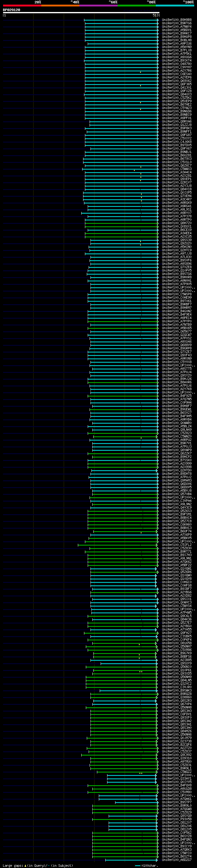This screenshot has height=868, width=197.
Task: Open hit UniRef100_A7NWY4
Action: pyautogui.click(x=177, y=26)
